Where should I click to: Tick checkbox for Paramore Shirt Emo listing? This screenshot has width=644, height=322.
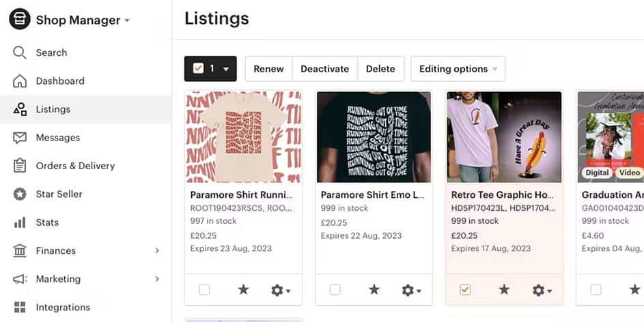[335, 290]
